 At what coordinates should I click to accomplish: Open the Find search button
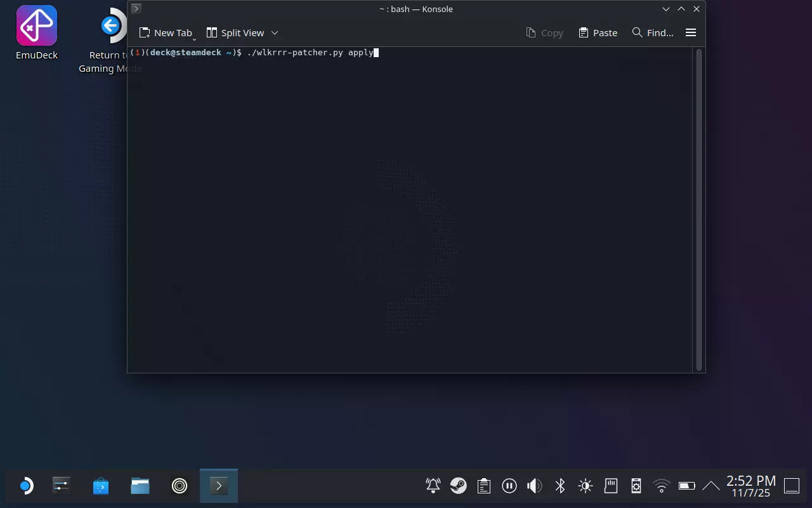click(x=653, y=33)
